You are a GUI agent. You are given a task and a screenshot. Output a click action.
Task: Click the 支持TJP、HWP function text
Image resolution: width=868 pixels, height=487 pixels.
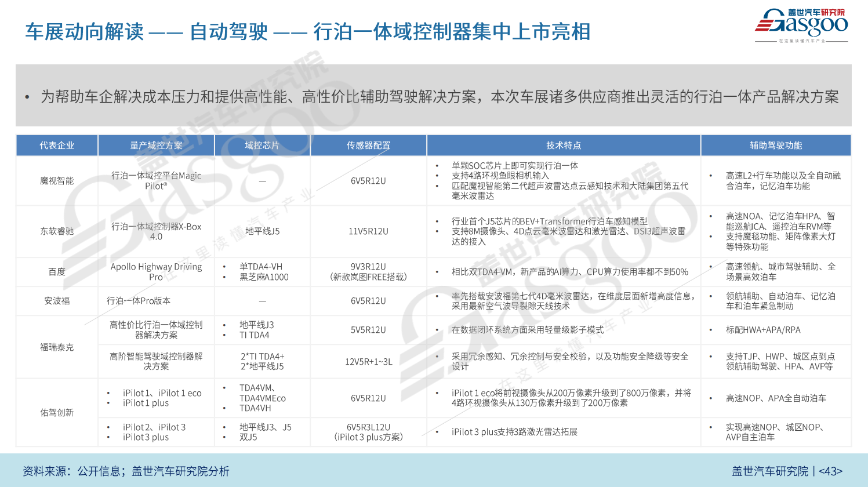[x=780, y=361]
